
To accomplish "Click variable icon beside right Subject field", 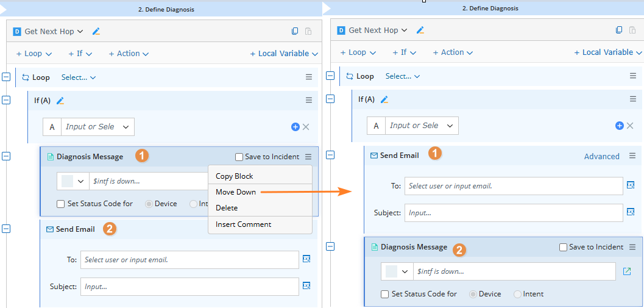I will pos(631,212).
